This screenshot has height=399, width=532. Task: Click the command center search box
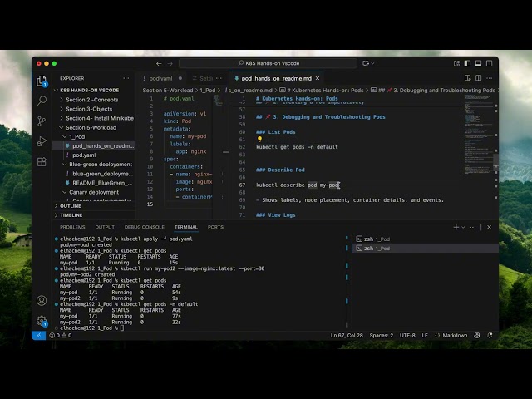pos(268,63)
